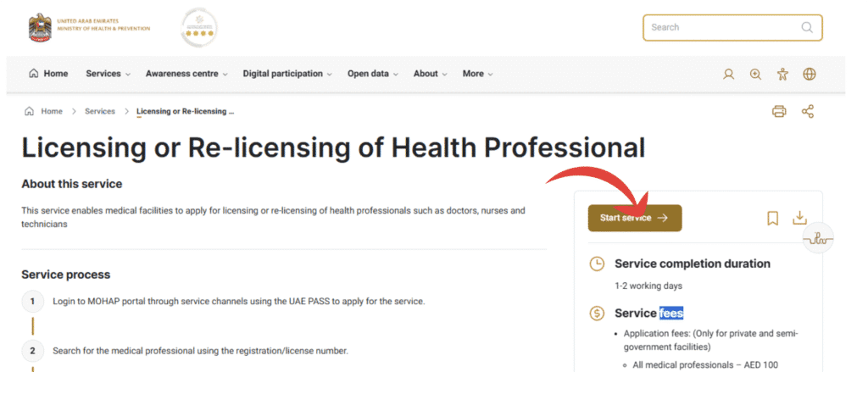Image resolution: width=868 pixels, height=400 pixels.
Task: Bookmark this service with bookmark icon
Action: [x=772, y=219]
